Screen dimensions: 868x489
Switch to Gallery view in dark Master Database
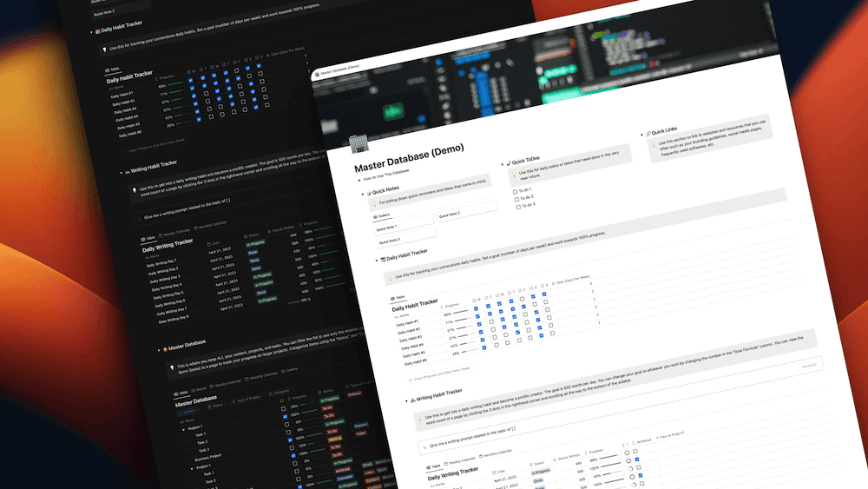[290, 370]
